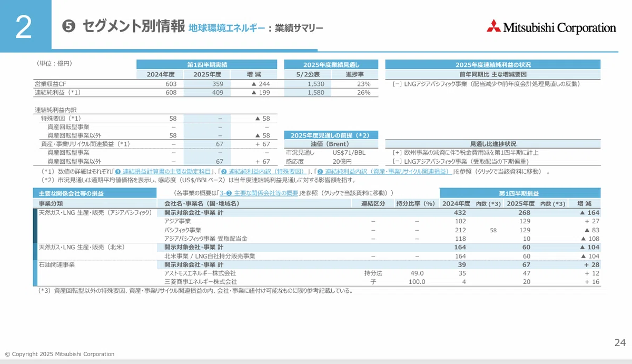Select the + 27 change value
Image resolution: width=632 pixels, height=364 pixels.
(592, 222)
